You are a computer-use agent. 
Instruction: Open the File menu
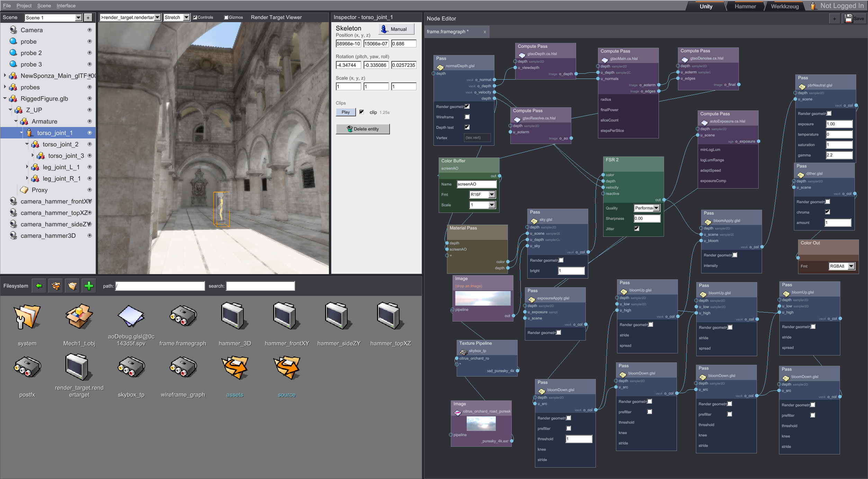7,6
